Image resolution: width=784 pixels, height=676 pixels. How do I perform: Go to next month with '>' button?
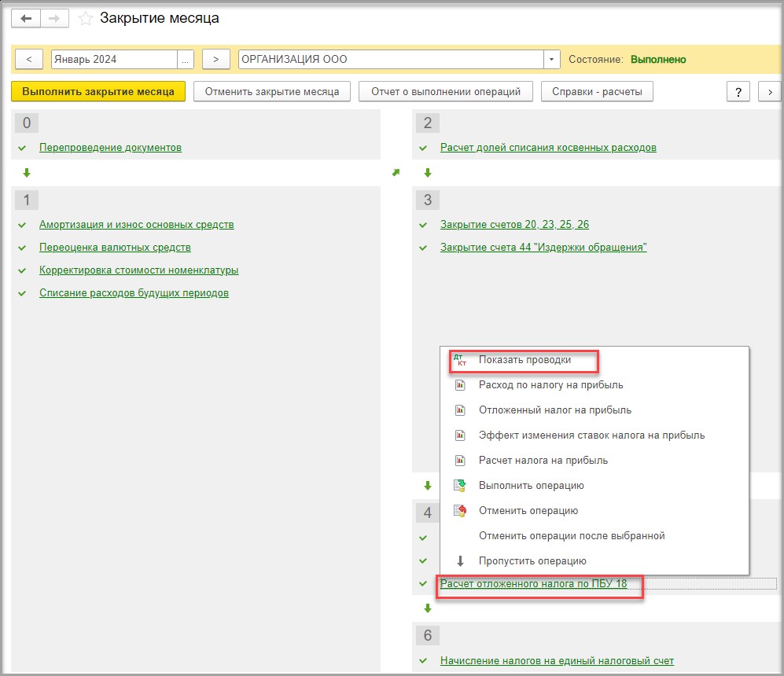click(216, 59)
